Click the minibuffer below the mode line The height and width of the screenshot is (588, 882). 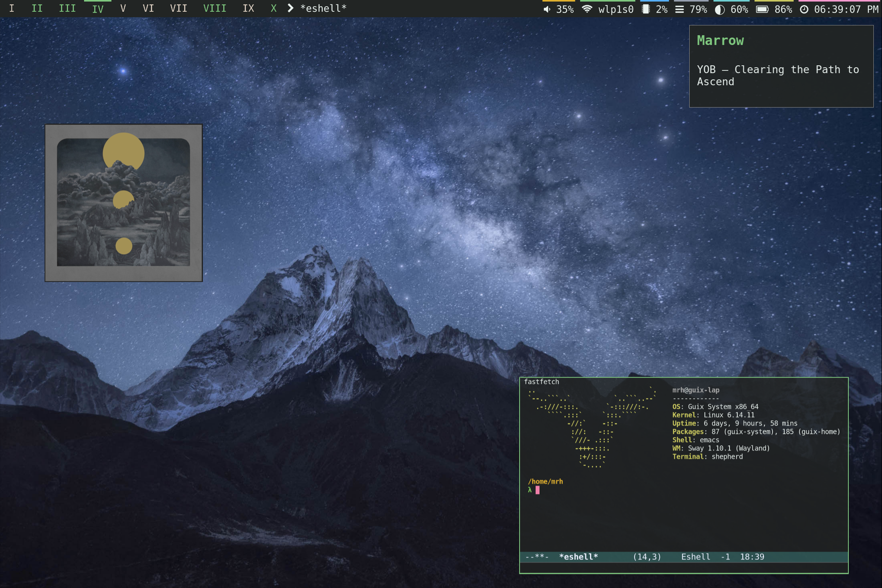[684, 567]
